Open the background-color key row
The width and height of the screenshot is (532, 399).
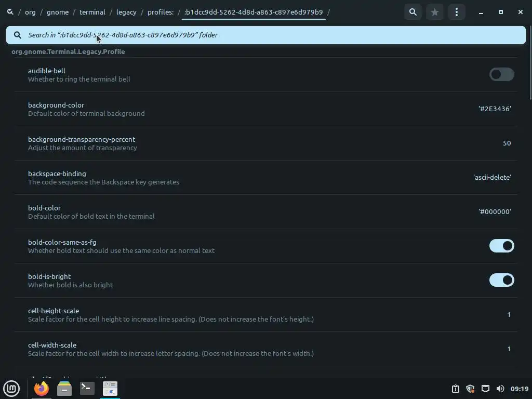pos(265,109)
